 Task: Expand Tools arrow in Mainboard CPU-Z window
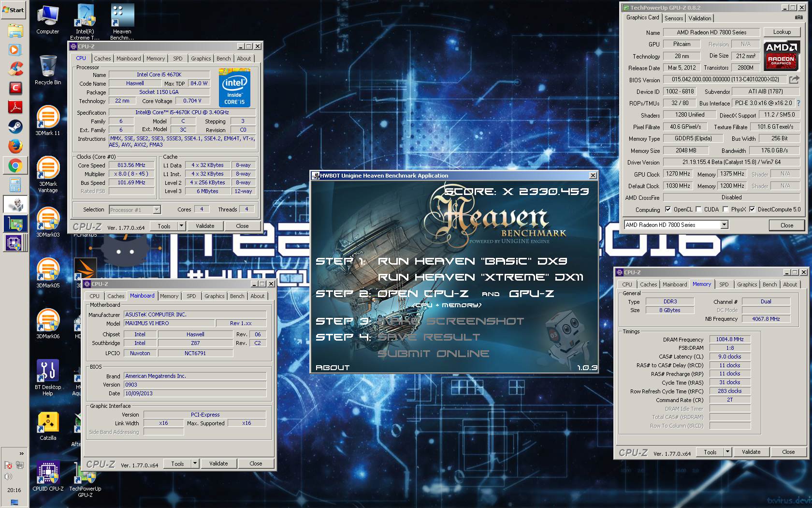point(195,463)
